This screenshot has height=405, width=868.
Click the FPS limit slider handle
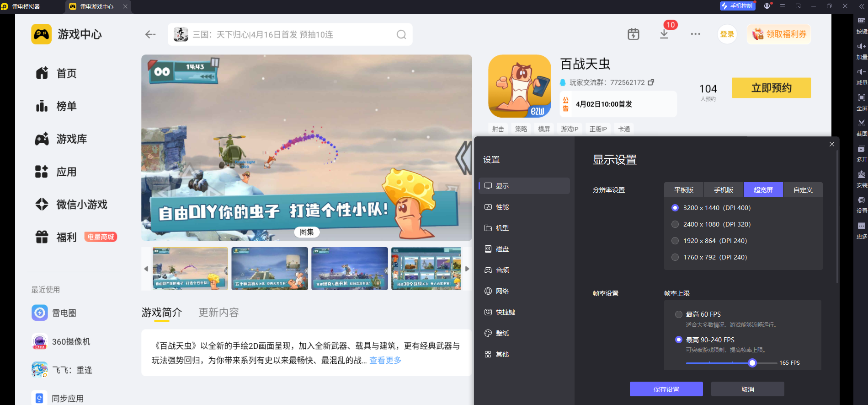tap(752, 363)
